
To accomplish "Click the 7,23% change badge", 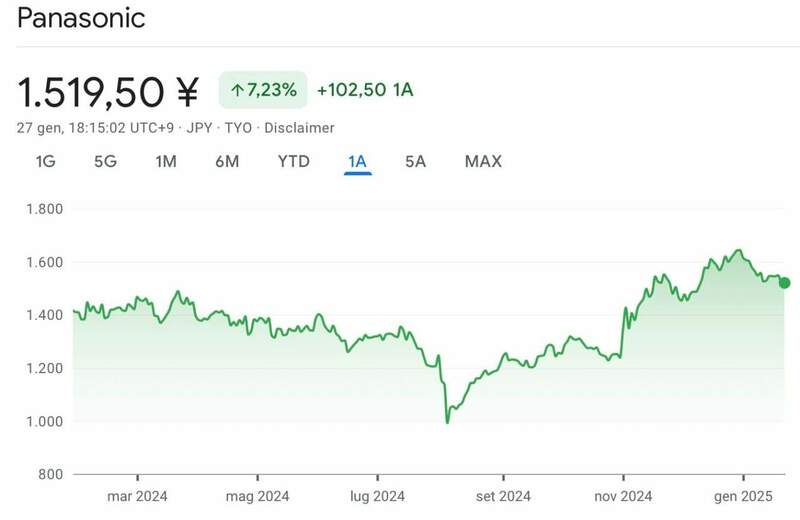I will pyautogui.click(x=264, y=90).
